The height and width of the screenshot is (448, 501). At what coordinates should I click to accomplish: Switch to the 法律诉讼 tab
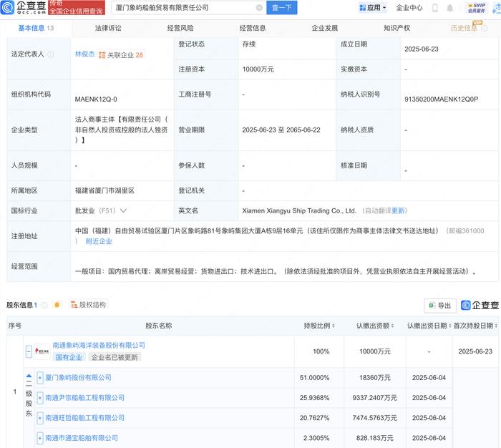(108, 28)
